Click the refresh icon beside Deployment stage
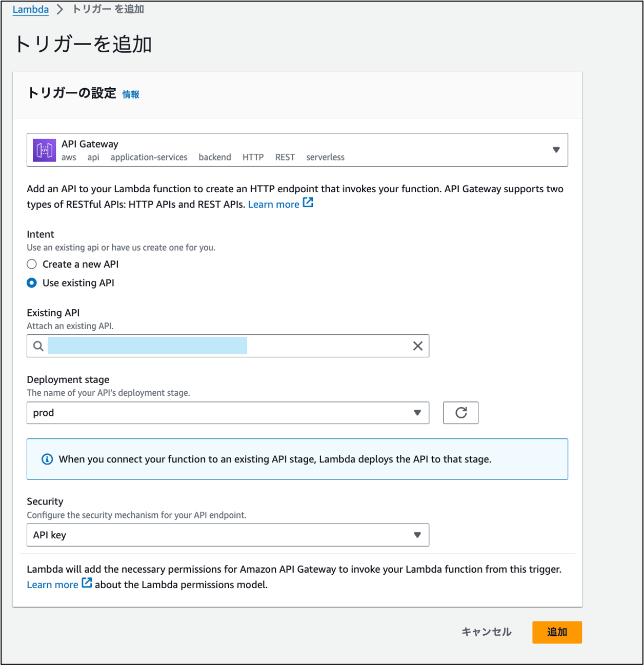The height and width of the screenshot is (665, 644). (460, 413)
